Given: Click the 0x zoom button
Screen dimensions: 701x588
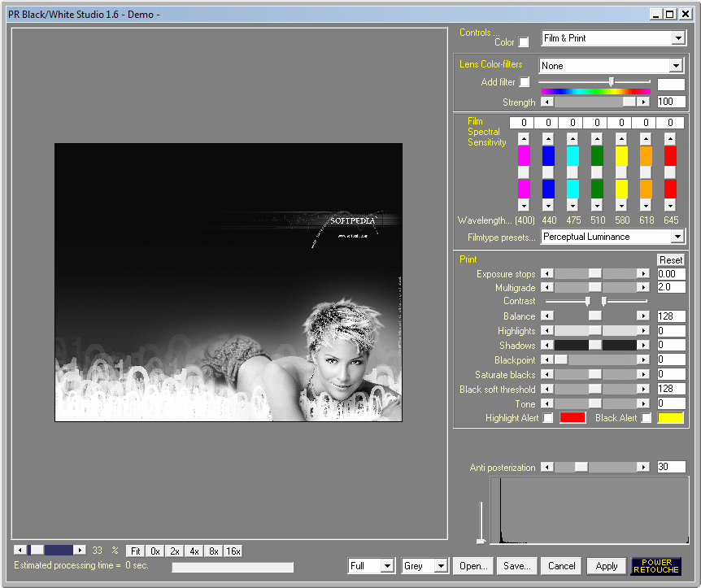Looking at the screenshot, I should pyautogui.click(x=155, y=551).
